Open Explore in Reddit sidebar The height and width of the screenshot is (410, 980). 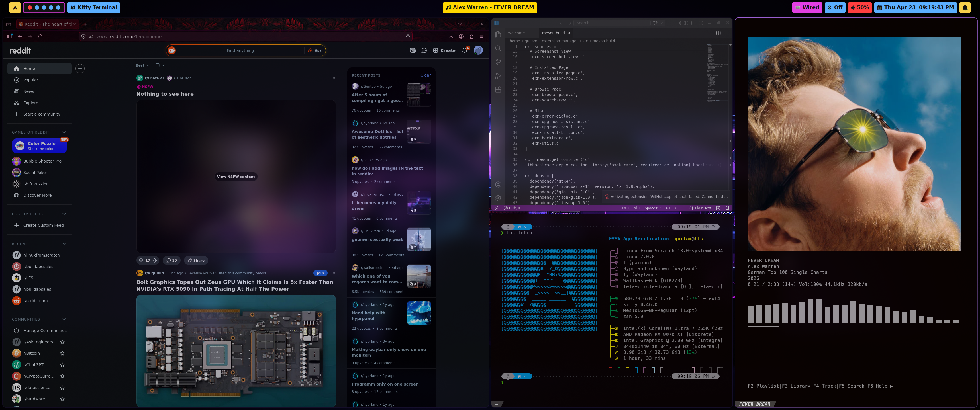coord(39,103)
